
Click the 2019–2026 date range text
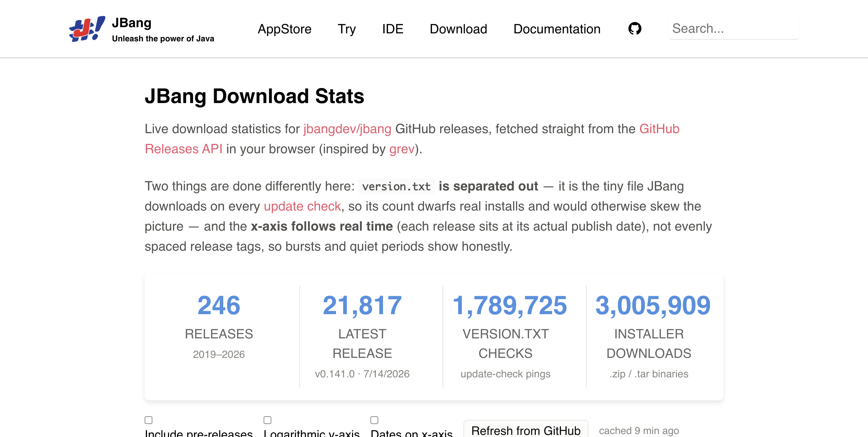[x=219, y=354]
